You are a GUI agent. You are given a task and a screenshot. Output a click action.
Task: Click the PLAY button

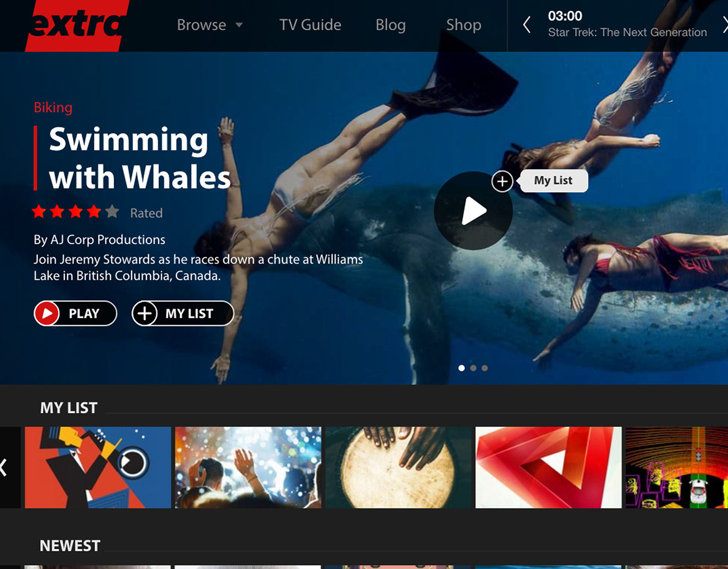(x=76, y=313)
